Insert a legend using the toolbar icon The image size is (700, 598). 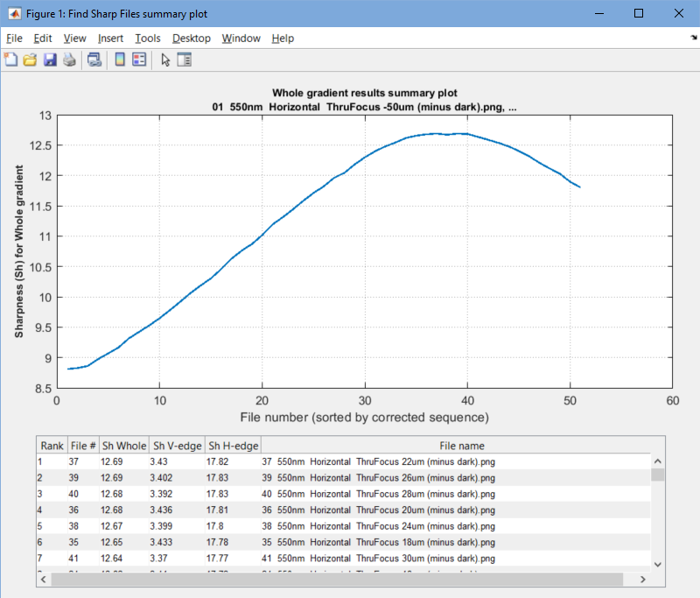point(139,60)
